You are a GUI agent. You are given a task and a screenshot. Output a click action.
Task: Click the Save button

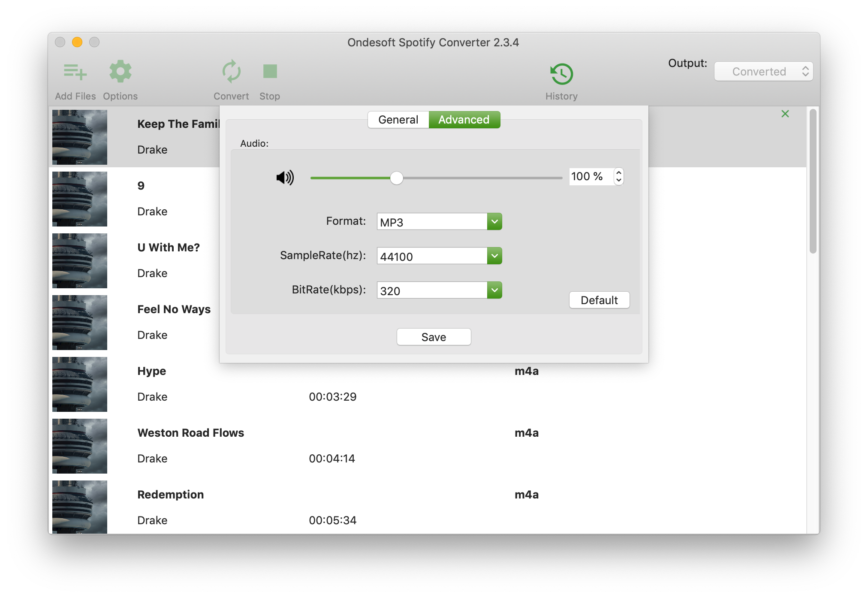(x=434, y=337)
